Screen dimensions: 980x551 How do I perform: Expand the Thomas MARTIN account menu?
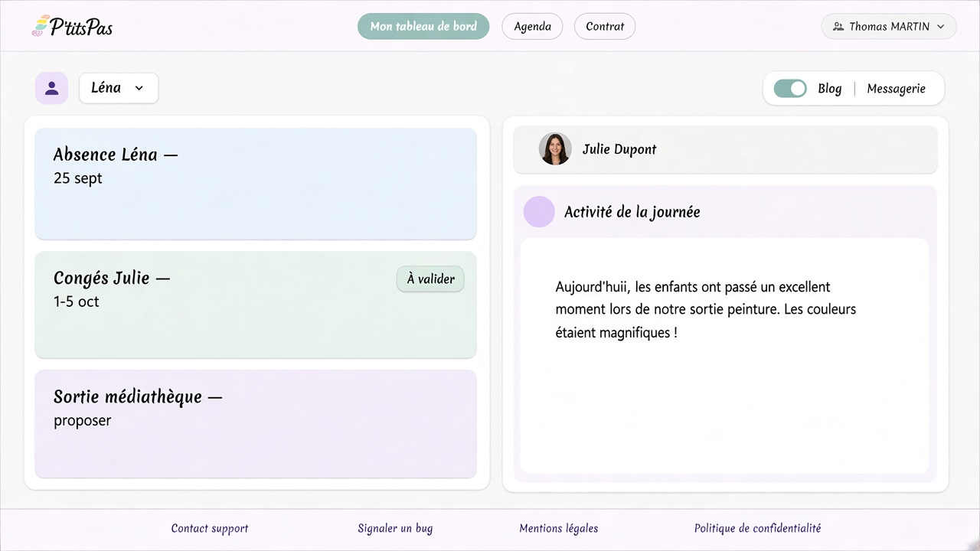889,26
